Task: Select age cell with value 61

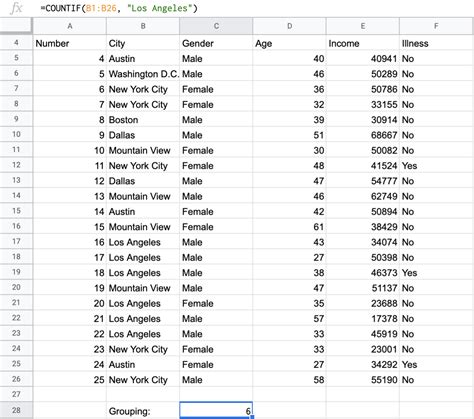Action: 289,227
